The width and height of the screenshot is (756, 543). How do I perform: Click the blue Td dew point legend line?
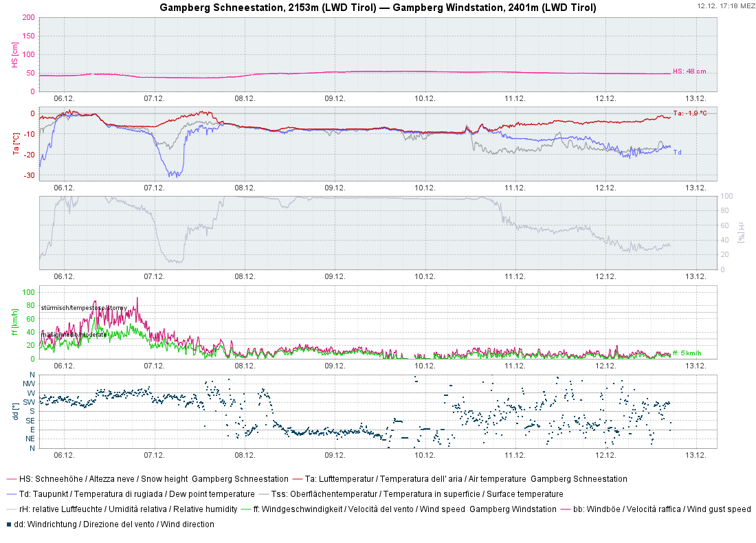point(11,494)
